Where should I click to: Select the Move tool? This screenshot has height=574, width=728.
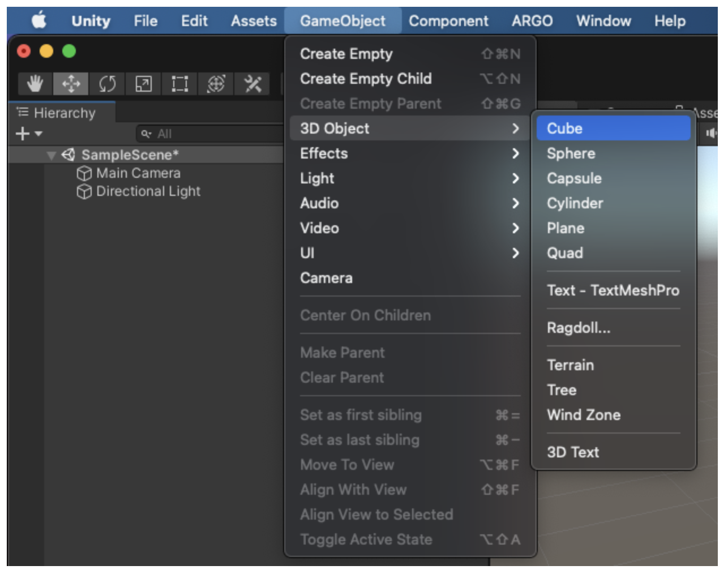pos(71,84)
